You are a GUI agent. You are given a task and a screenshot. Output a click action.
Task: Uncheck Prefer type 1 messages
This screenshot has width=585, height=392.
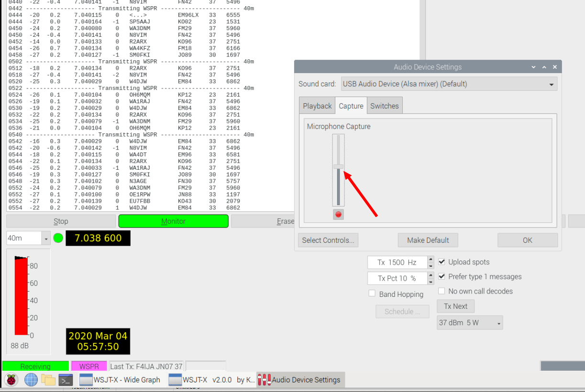(x=442, y=276)
